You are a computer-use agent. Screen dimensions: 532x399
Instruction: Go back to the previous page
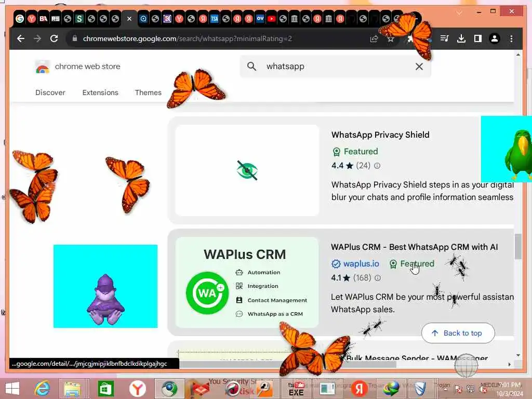click(x=21, y=38)
